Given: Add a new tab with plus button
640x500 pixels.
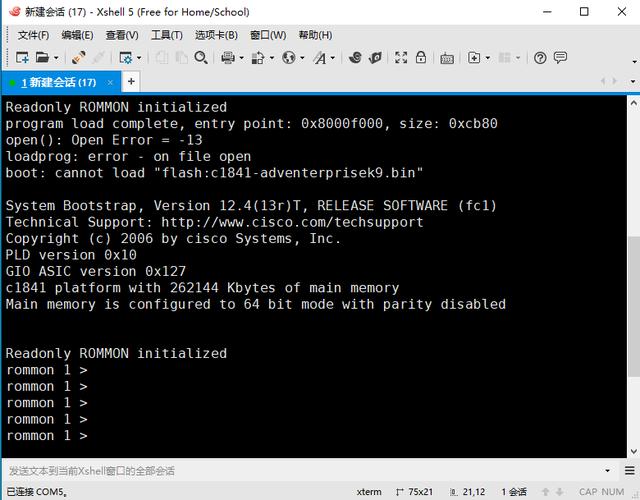Looking at the screenshot, I should (131, 82).
